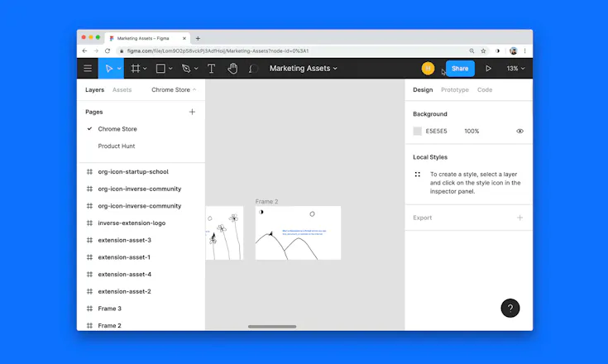Switch to the Design tab

coord(423,89)
